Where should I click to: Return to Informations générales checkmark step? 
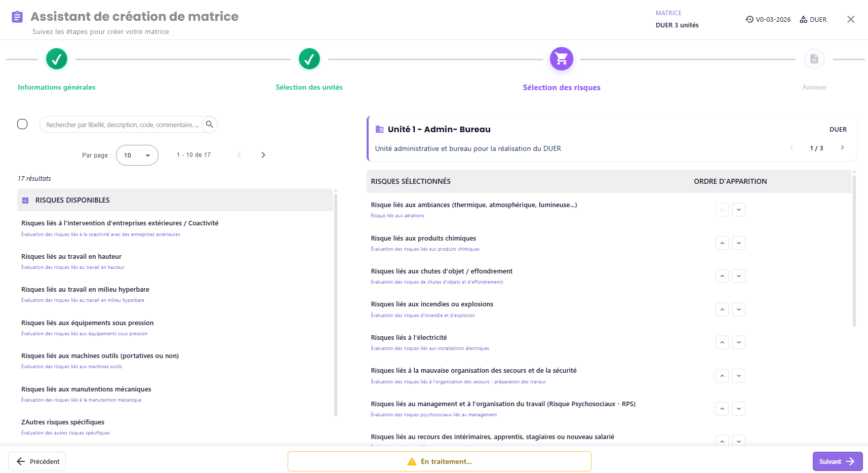57,59
